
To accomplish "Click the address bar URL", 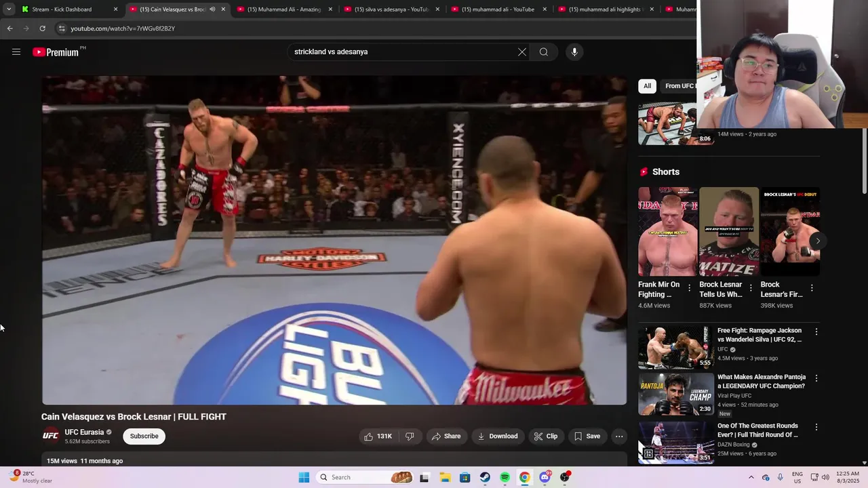I will click(123, 28).
